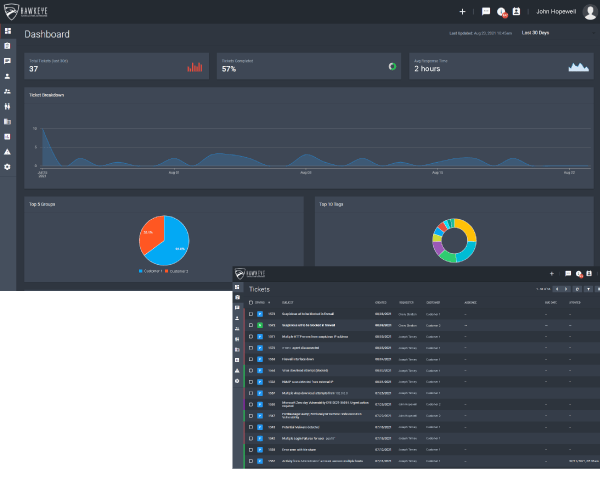Tick checkbox for first ticket row
This screenshot has width=600, height=500.
251,313
